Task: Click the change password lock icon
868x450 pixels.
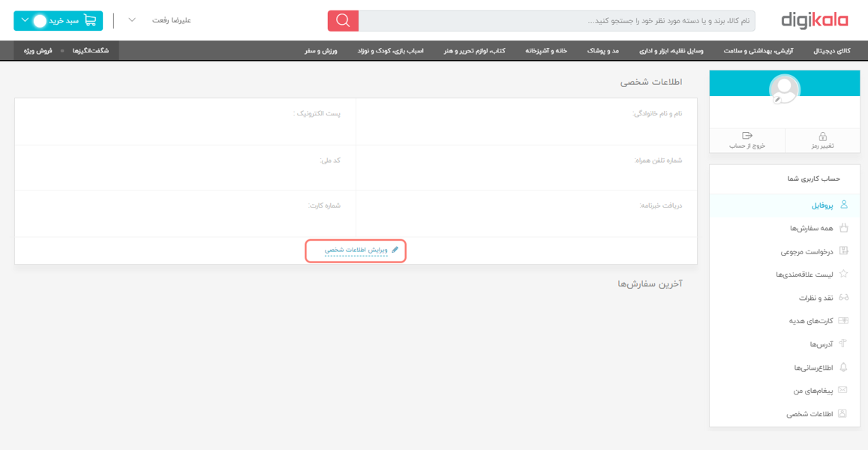Action: click(822, 136)
